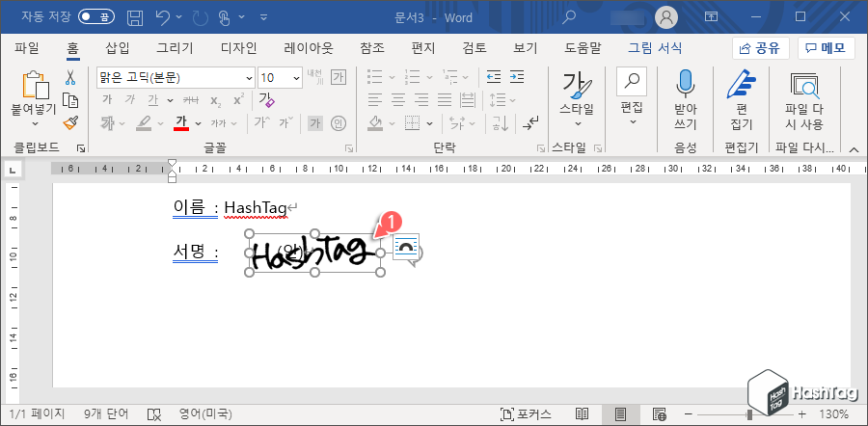Screen dimensions: 868x426
Task: Toggle Focus mode in status bar
Action: point(526,413)
